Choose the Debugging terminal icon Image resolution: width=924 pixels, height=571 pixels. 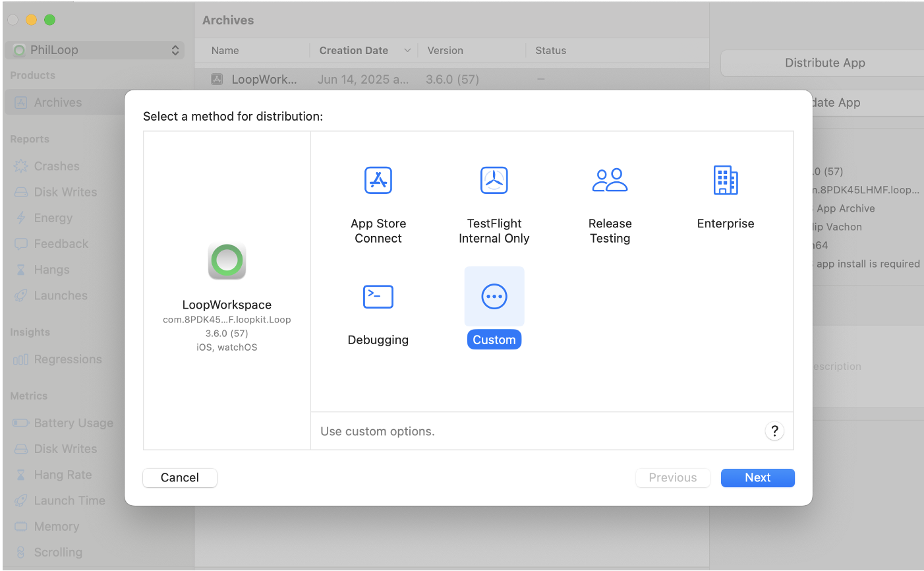pyautogui.click(x=378, y=297)
